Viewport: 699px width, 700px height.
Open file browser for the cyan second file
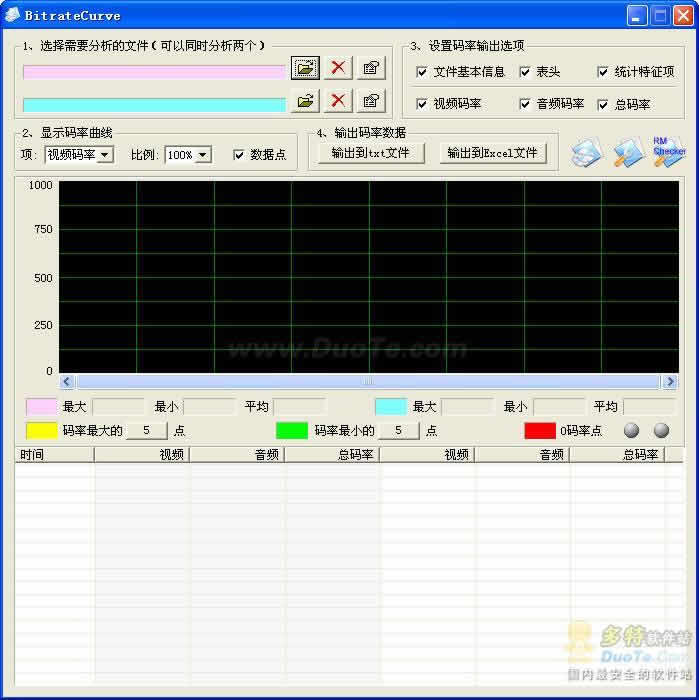click(305, 101)
